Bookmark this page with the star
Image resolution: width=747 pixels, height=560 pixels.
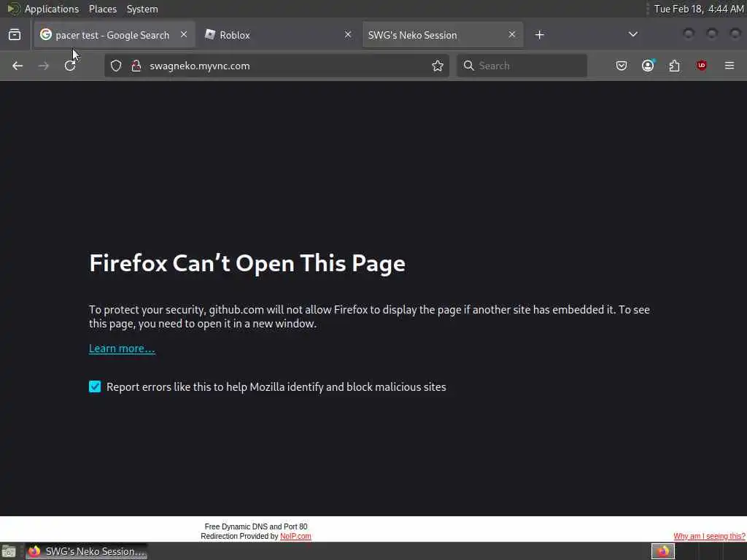tap(438, 66)
